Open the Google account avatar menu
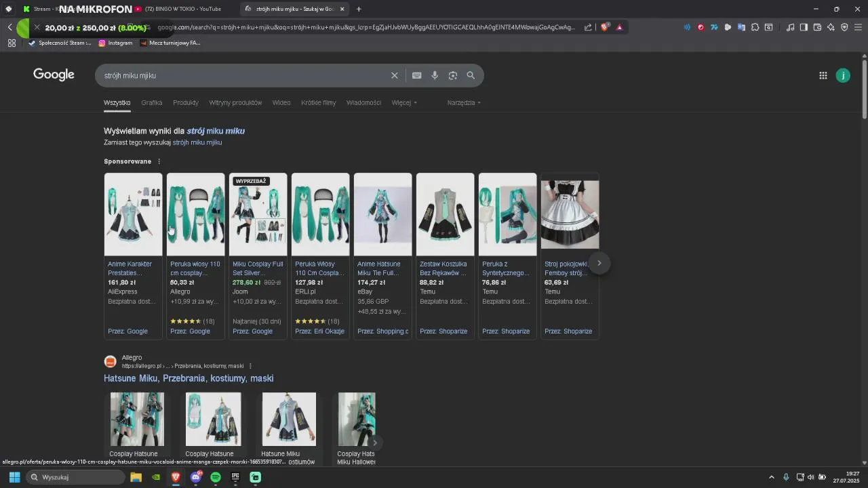This screenshot has height=488, width=868. [843, 75]
